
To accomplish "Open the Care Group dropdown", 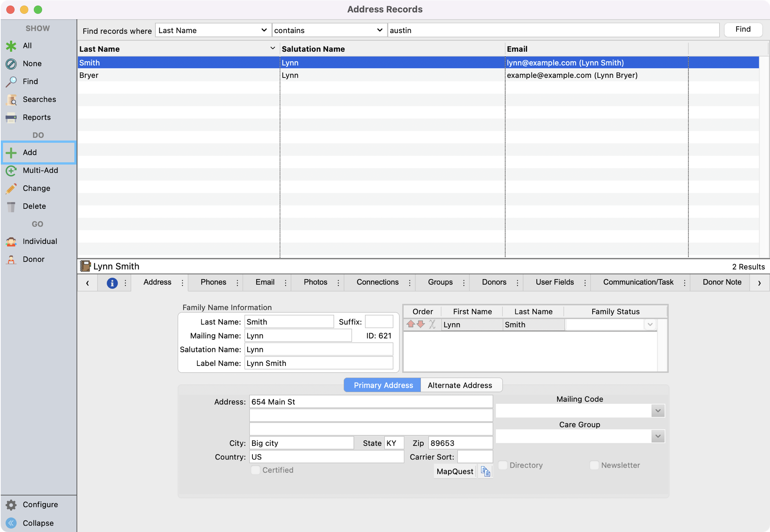I will click(x=658, y=436).
